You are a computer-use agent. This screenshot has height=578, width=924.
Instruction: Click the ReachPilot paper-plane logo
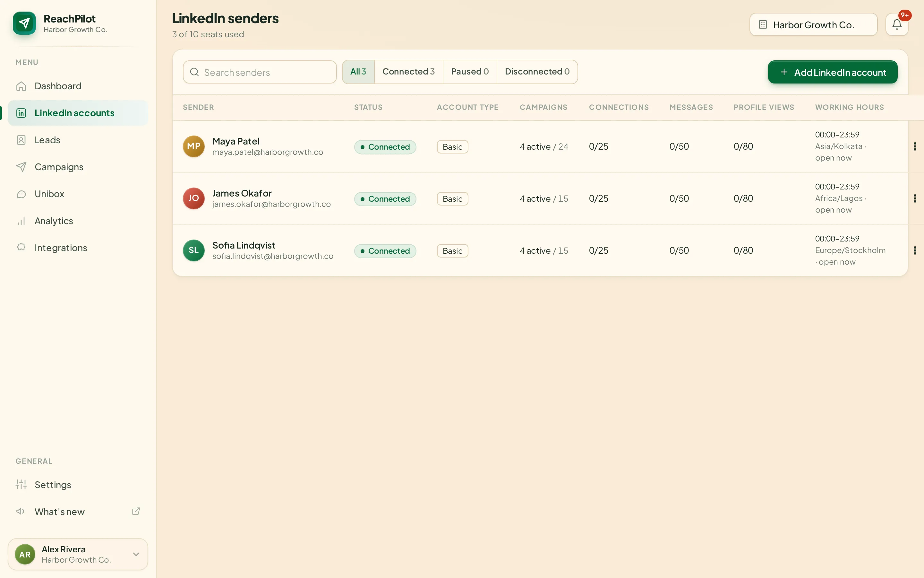pyautogui.click(x=24, y=23)
